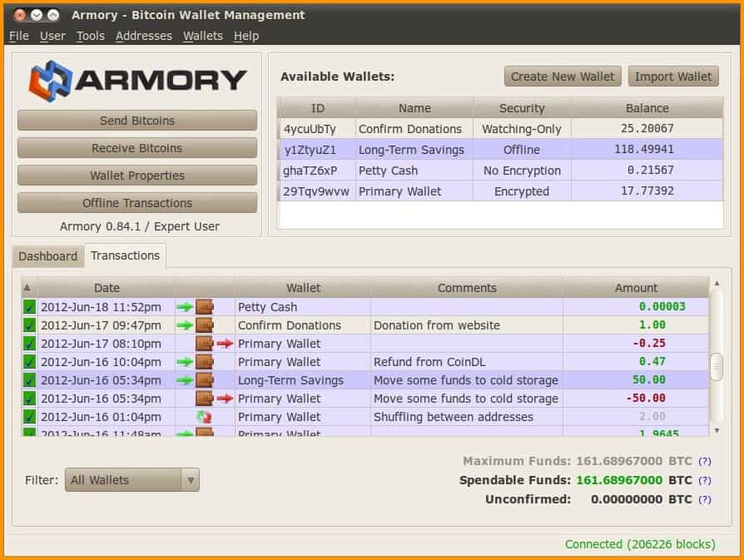Viewport: 744px width, 560px height.
Task: Click checkmark on 2012-Jun-16 01:04pm transaction
Action: (29, 417)
